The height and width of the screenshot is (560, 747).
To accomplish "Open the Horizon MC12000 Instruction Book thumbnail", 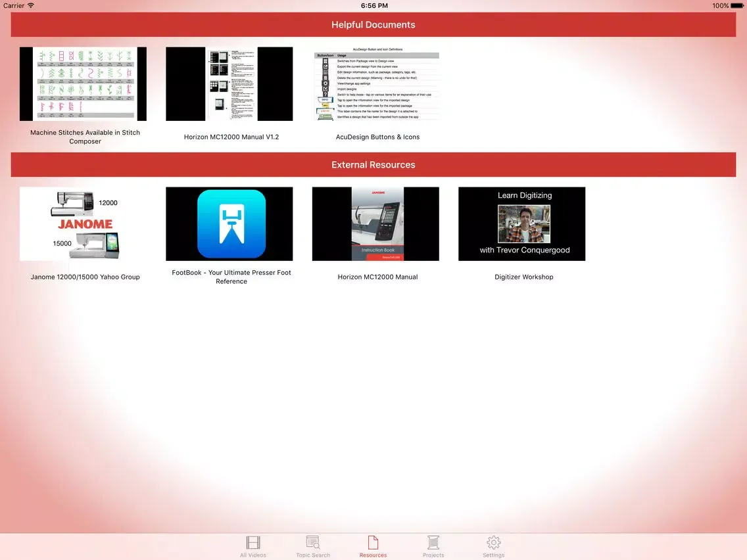I will [x=375, y=224].
